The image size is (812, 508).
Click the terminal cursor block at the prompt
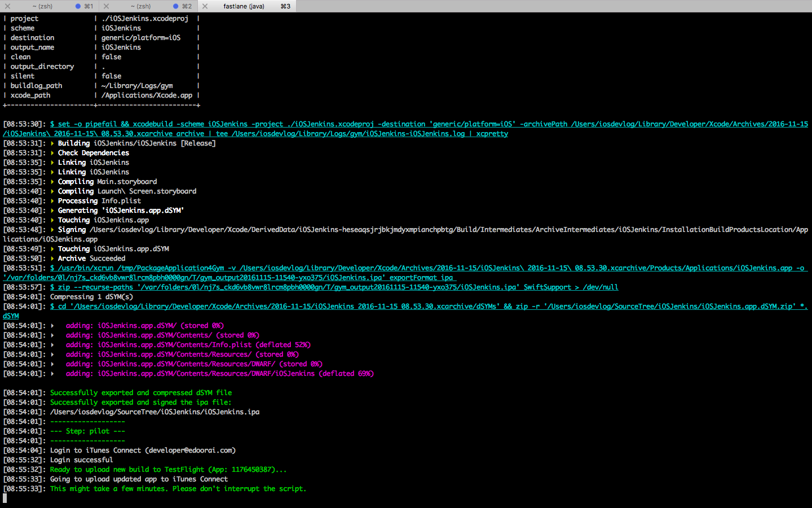click(x=5, y=498)
